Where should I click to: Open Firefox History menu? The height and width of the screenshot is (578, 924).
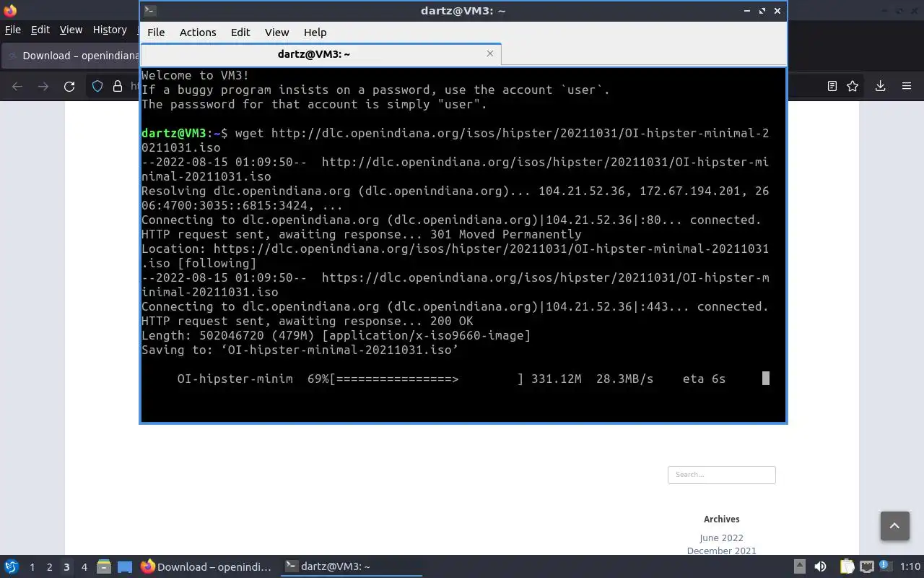pyautogui.click(x=110, y=30)
